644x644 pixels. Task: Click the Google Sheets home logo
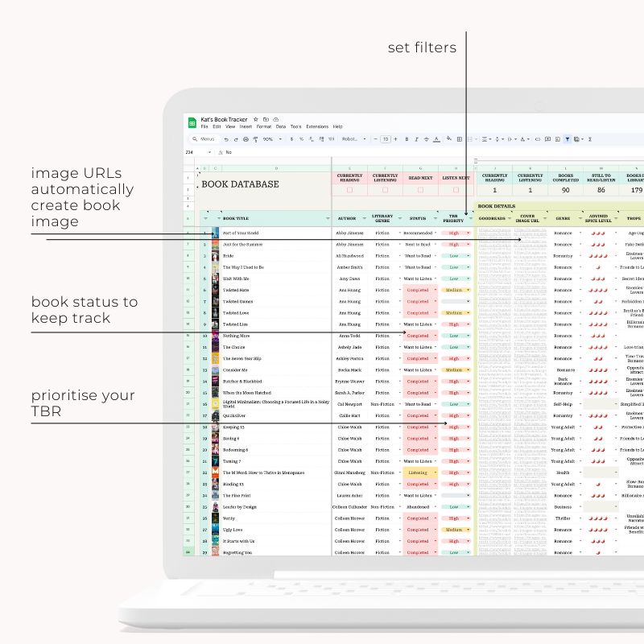[x=192, y=122]
